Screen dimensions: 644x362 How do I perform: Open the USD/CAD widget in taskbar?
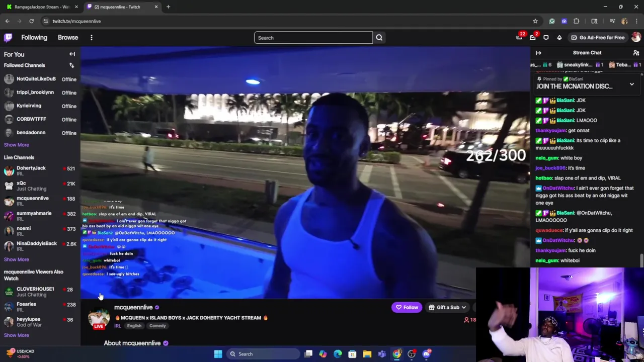point(19,354)
